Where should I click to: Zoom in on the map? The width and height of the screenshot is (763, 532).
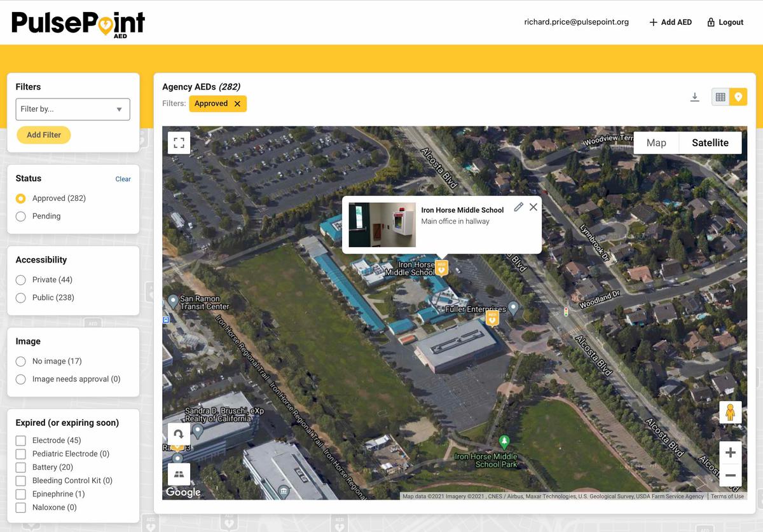coord(730,453)
